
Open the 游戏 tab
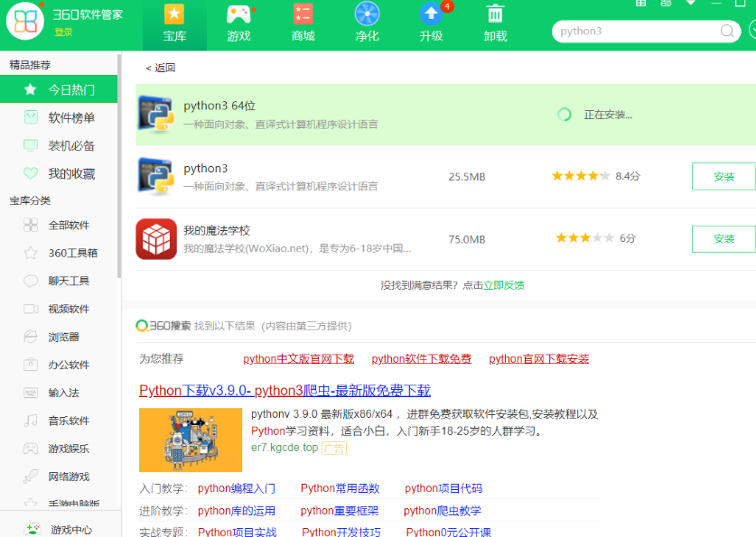coord(239,24)
